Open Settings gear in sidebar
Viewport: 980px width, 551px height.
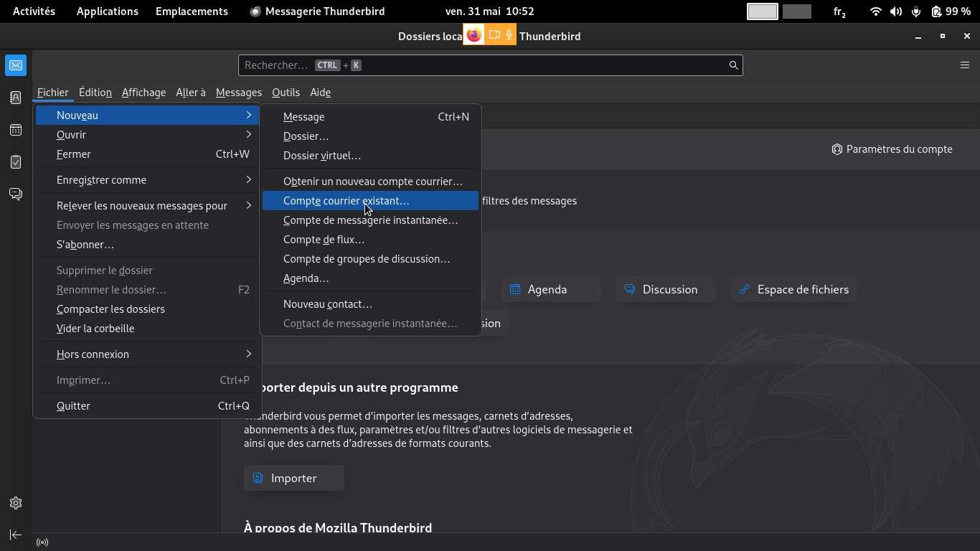[x=16, y=503]
